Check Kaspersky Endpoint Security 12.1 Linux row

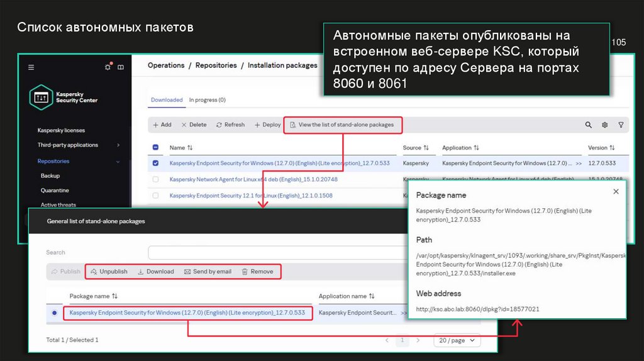pos(156,196)
